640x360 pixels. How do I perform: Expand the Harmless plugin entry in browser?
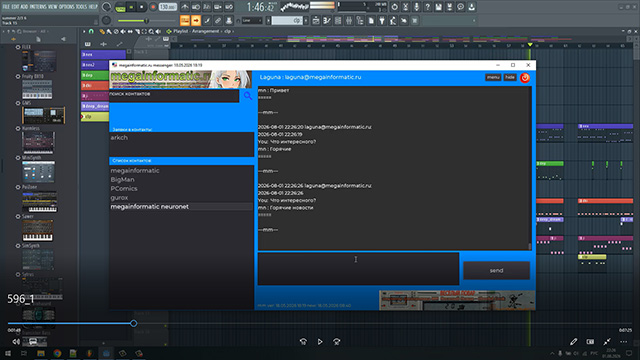pyautogui.click(x=18, y=128)
